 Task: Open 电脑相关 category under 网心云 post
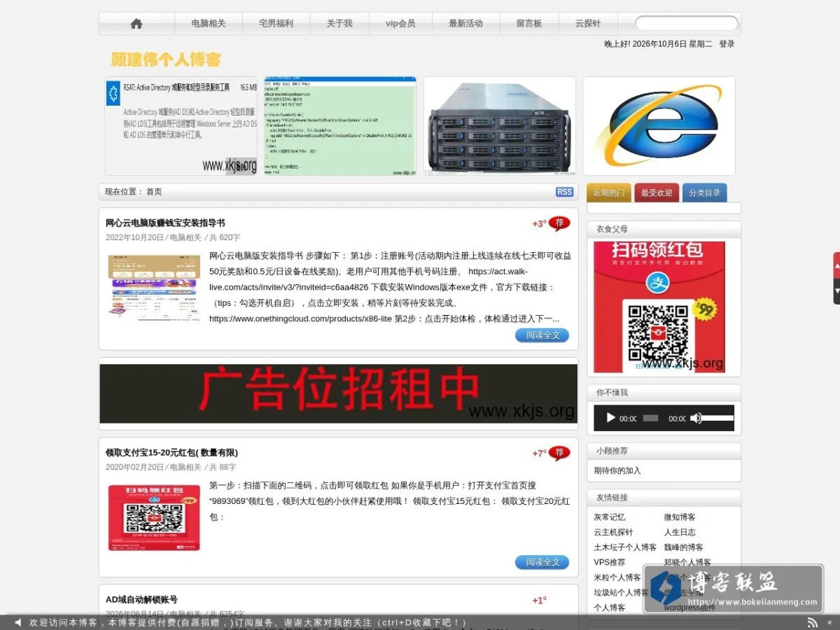point(185,238)
